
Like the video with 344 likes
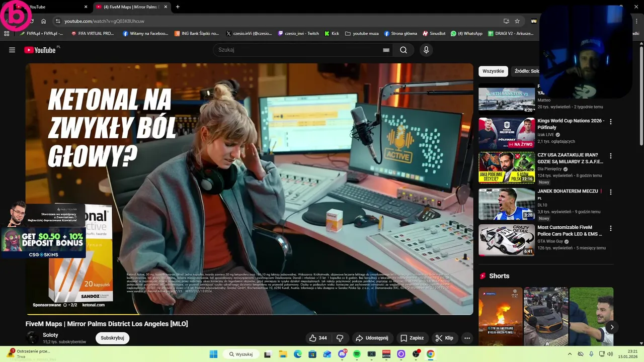point(317,338)
